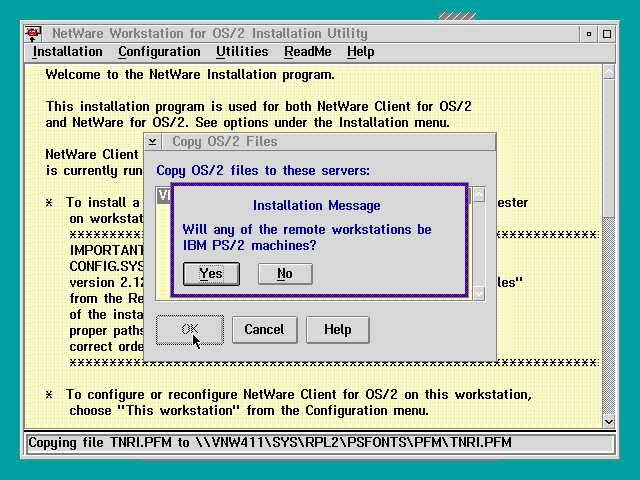Screen dimensions: 640x480
Task: Click main window scrollbar down arrow
Action: point(609,422)
